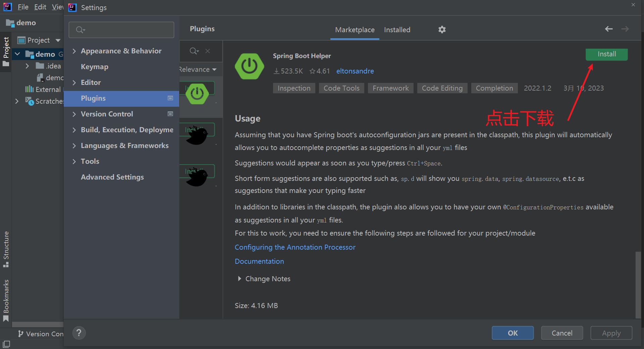Image resolution: width=644 pixels, height=349 pixels.
Task: Open the Structure tool window side tab
Action: pyautogui.click(x=6, y=249)
